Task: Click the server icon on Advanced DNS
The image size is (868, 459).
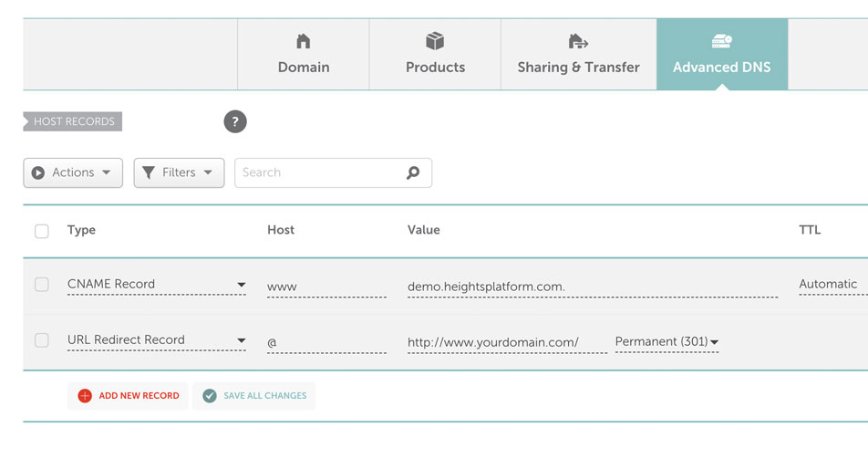Action: pyautogui.click(x=722, y=41)
